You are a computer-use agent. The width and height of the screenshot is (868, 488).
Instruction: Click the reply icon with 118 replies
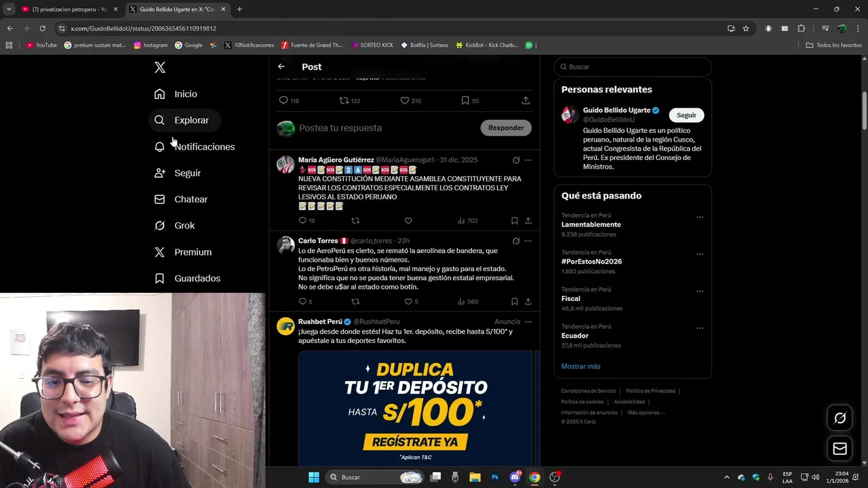[x=289, y=100]
